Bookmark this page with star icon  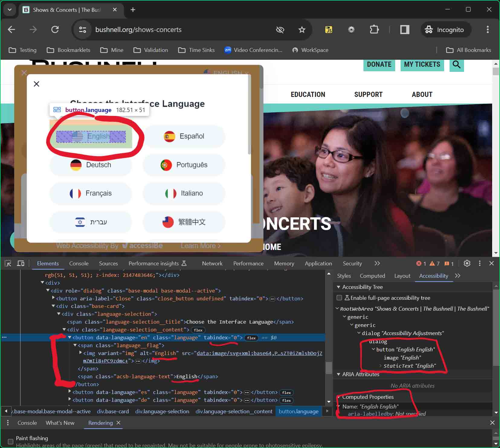302,30
